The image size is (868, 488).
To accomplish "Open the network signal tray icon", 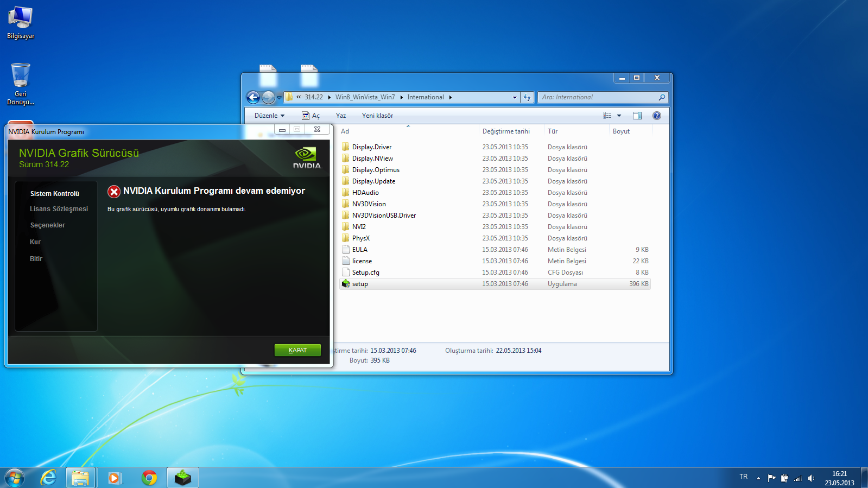I will click(797, 478).
